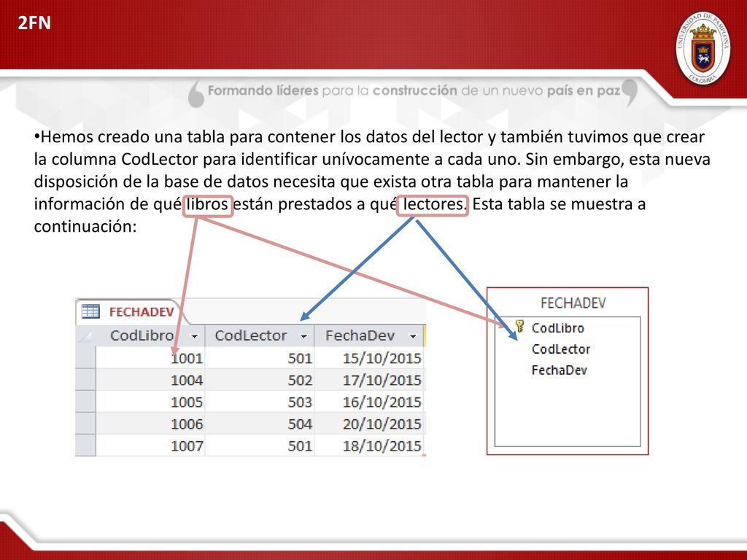Click the word 'lectores.' in the paragraph
This screenshot has width=747, height=560.
click(433, 204)
